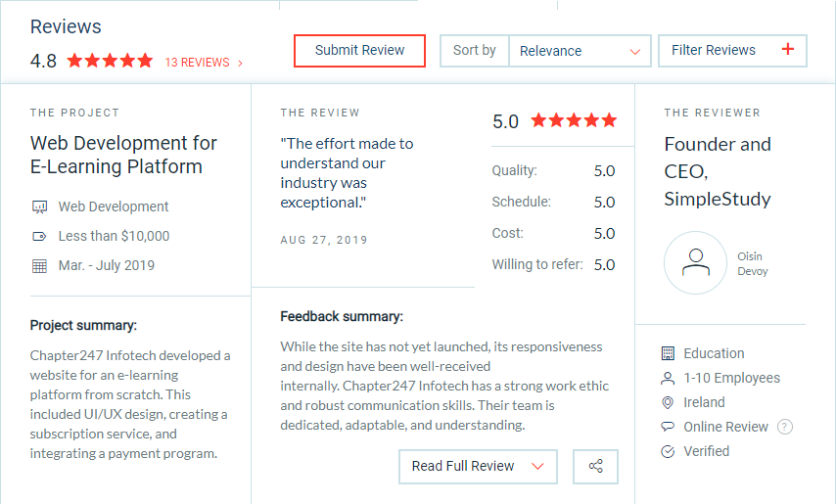Open the Sort by Relevance dropdown
The image size is (836, 504).
(x=580, y=51)
